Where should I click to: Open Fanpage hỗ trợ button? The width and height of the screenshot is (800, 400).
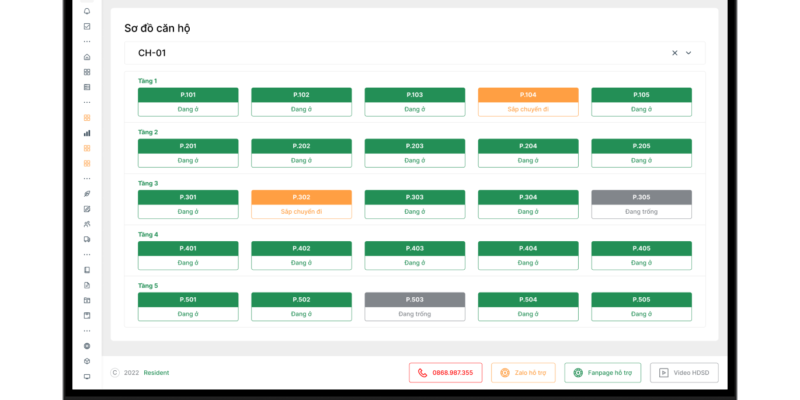(602, 373)
